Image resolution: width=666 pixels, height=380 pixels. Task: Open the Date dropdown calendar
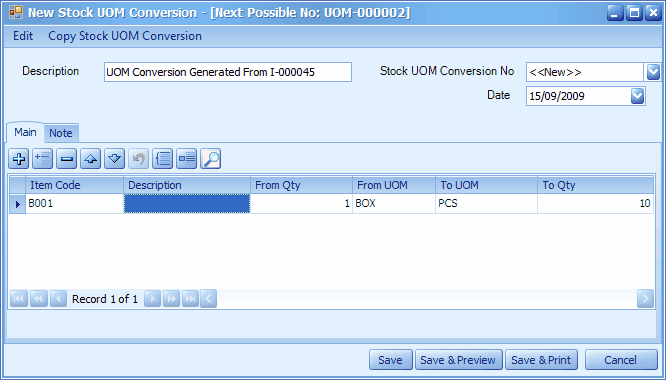[637, 96]
